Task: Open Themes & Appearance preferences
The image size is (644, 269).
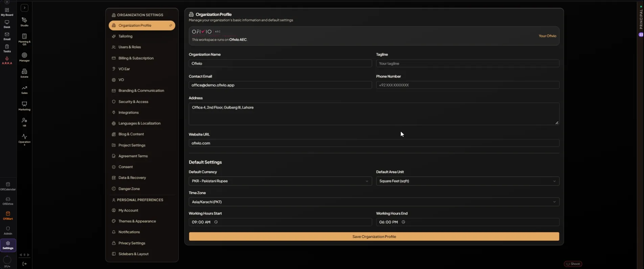Action: [x=142, y=221]
